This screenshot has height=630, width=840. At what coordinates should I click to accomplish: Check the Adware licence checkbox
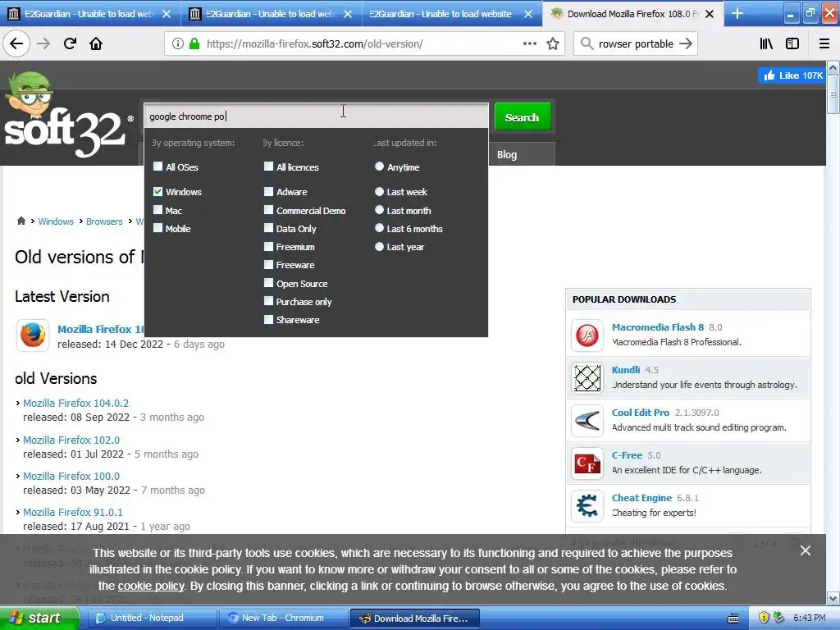click(268, 191)
